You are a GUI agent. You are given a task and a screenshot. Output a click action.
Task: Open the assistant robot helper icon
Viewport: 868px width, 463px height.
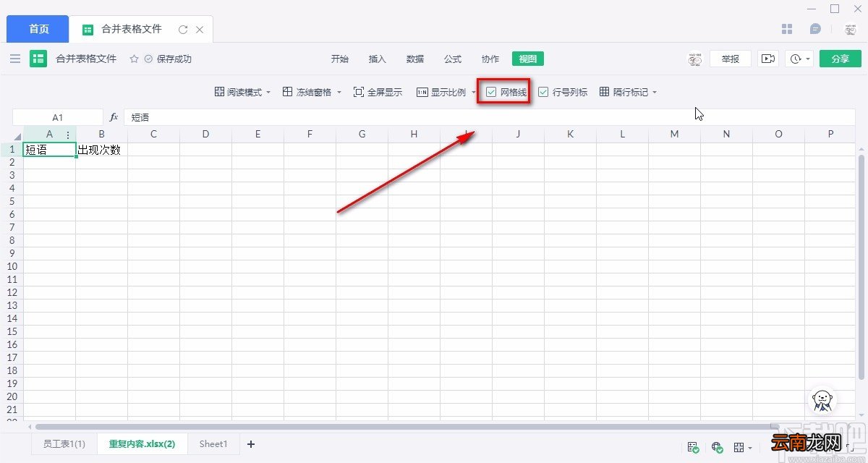pyautogui.click(x=822, y=400)
